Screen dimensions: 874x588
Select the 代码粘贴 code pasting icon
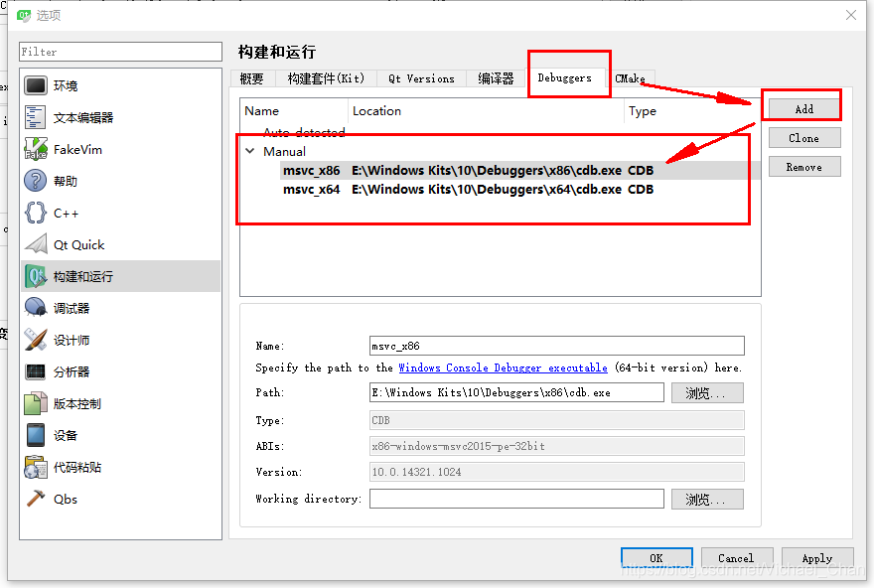36,467
